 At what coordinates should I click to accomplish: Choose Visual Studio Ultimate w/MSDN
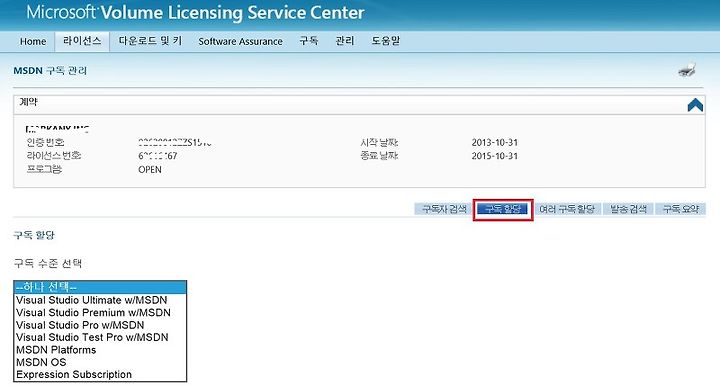[x=100, y=300]
